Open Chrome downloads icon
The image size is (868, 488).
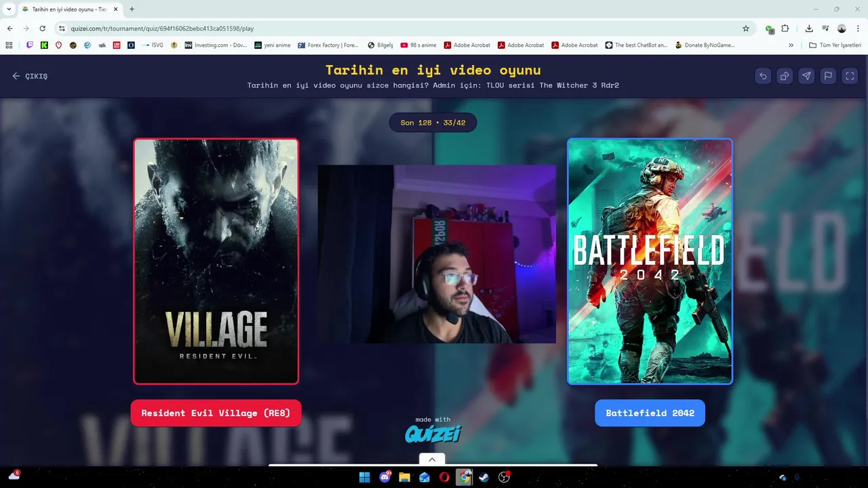click(x=809, y=28)
